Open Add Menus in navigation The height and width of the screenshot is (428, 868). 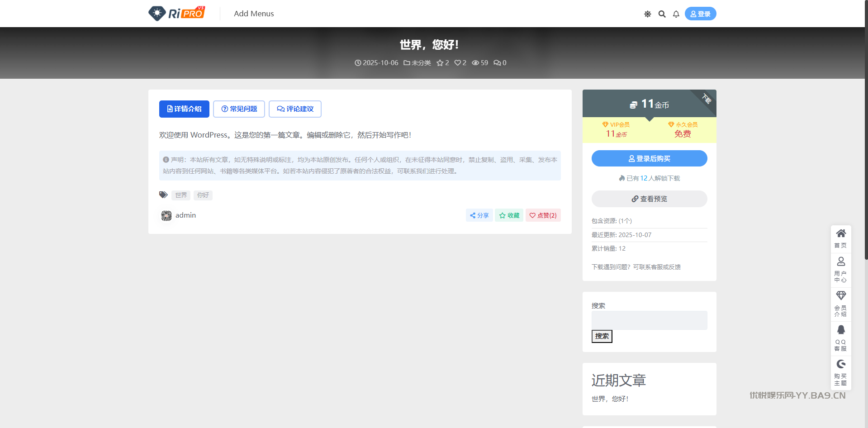click(x=254, y=14)
